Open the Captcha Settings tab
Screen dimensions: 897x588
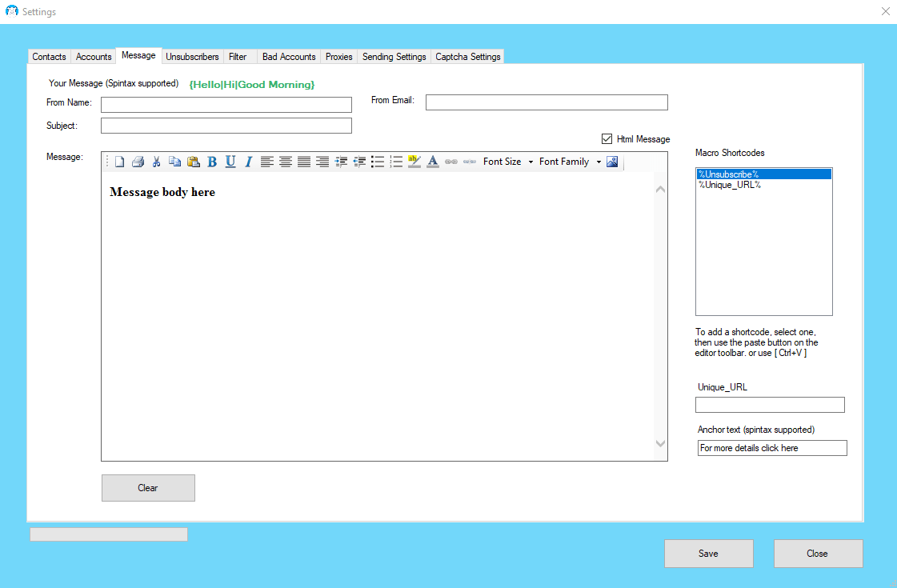pos(468,57)
